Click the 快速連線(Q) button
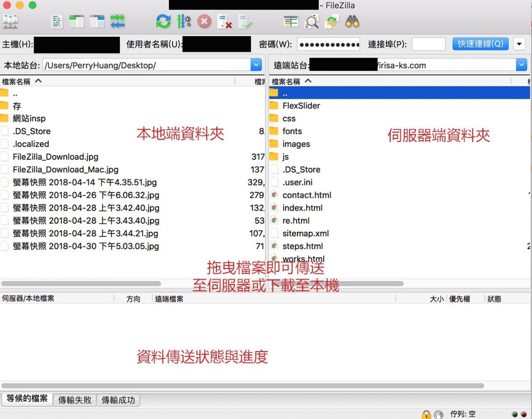The image size is (532, 419). 480,44
